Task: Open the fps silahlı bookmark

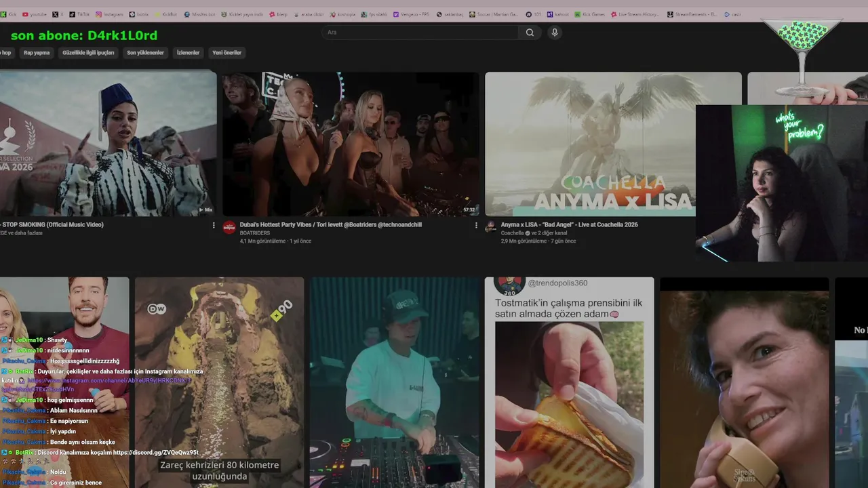Action: pos(375,14)
